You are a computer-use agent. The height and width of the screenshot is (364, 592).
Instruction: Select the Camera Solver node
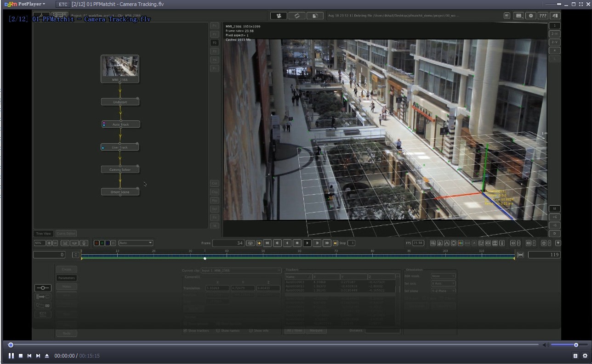click(x=120, y=169)
